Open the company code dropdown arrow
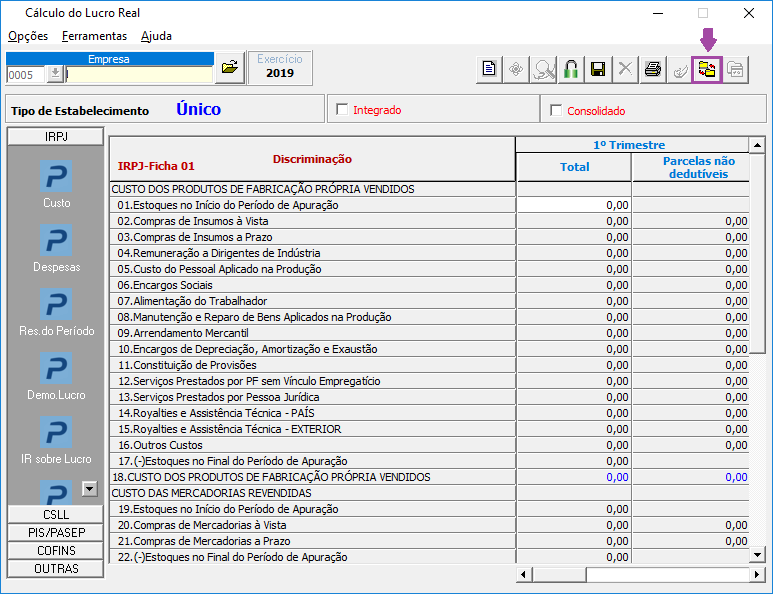This screenshot has height=594, width=773. (55, 74)
